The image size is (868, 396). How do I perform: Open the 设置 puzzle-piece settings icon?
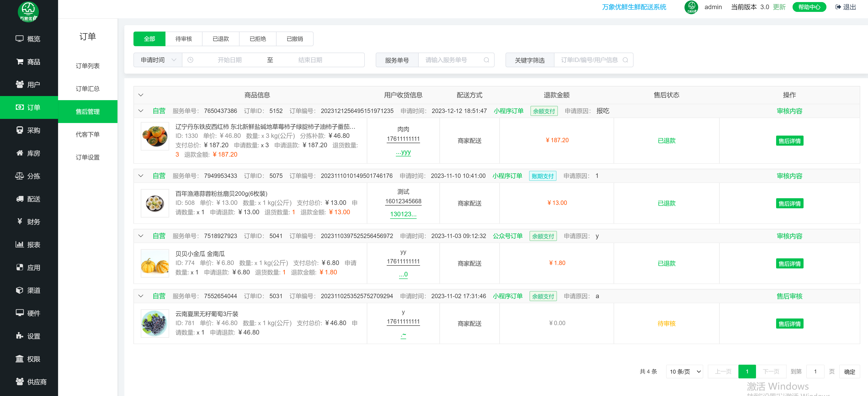point(20,336)
